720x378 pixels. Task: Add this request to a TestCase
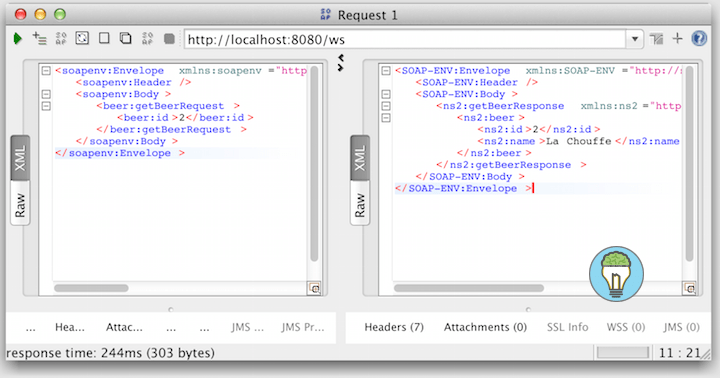[39, 39]
